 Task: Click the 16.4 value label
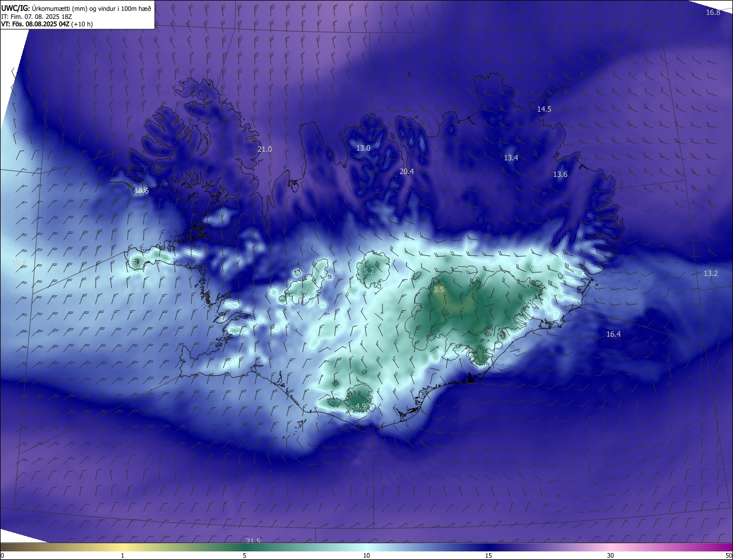click(x=613, y=334)
